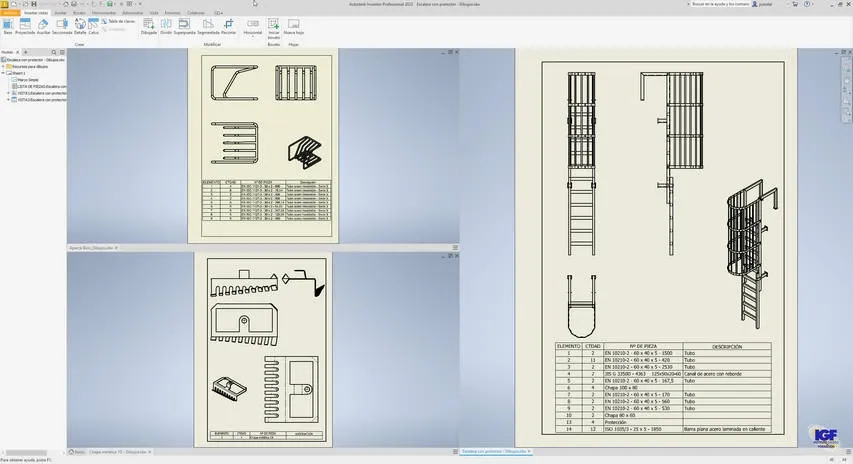Switch to Vista ribbon tab
This screenshot has height=464, width=853.
click(154, 13)
